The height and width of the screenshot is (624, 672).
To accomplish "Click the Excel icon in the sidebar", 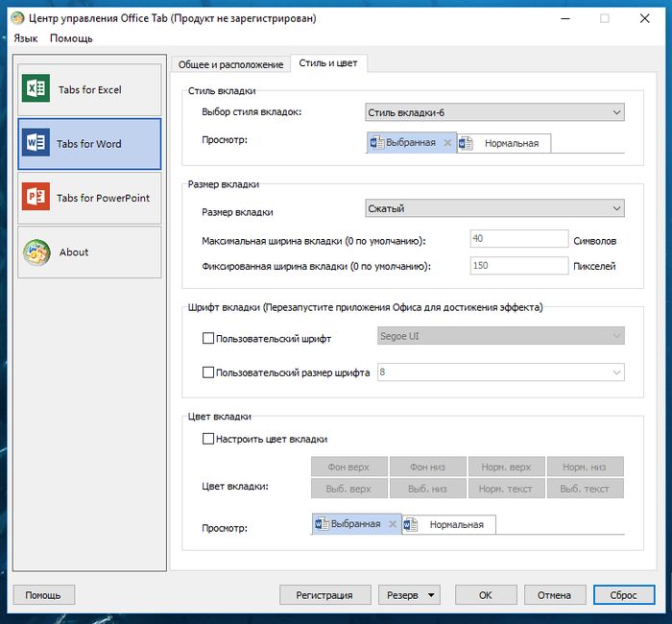I will [x=36, y=88].
